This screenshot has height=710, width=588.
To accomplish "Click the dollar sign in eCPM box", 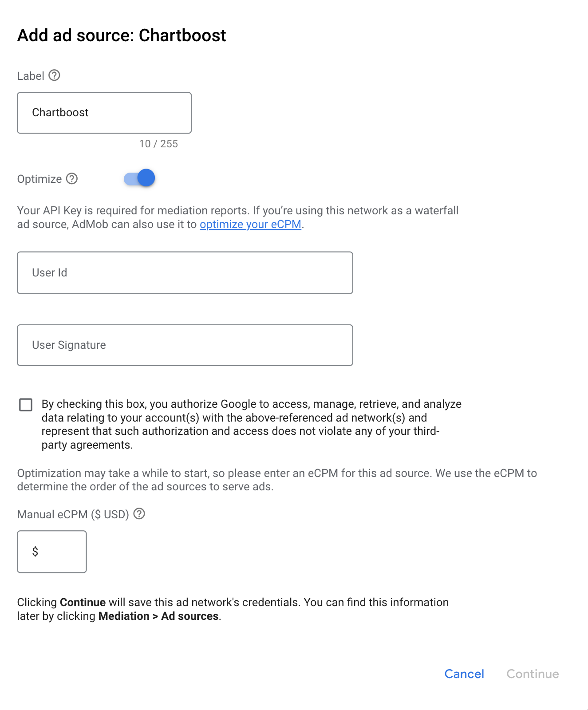I will coord(35,552).
